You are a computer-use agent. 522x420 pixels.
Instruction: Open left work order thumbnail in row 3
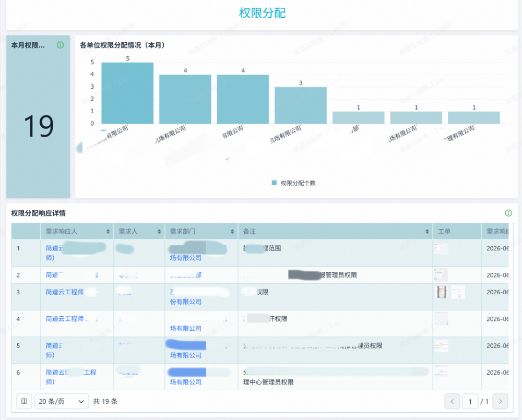441,292
